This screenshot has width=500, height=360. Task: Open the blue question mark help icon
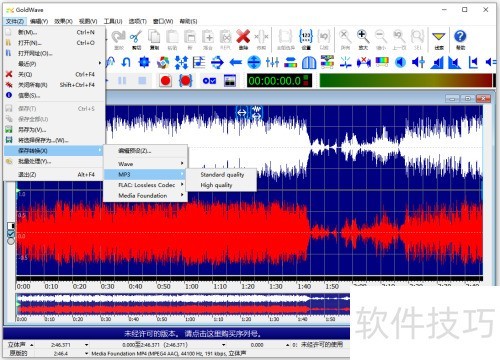460,36
